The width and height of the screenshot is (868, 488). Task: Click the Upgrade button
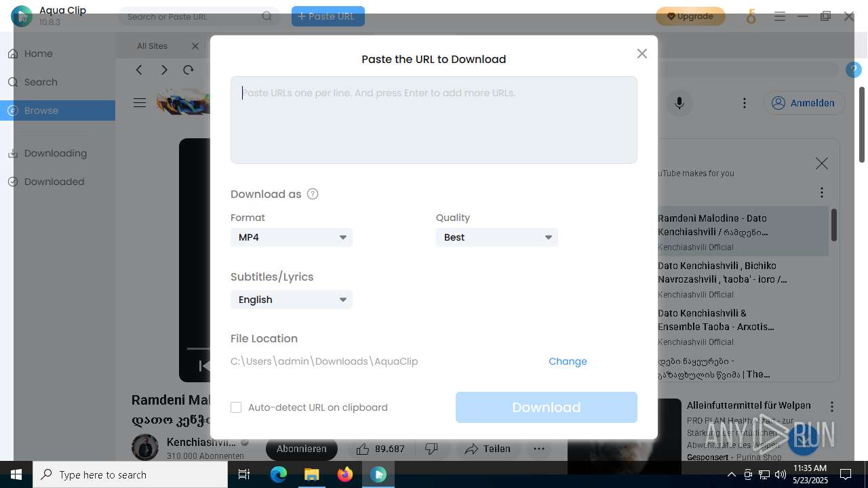tap(690, 16)
